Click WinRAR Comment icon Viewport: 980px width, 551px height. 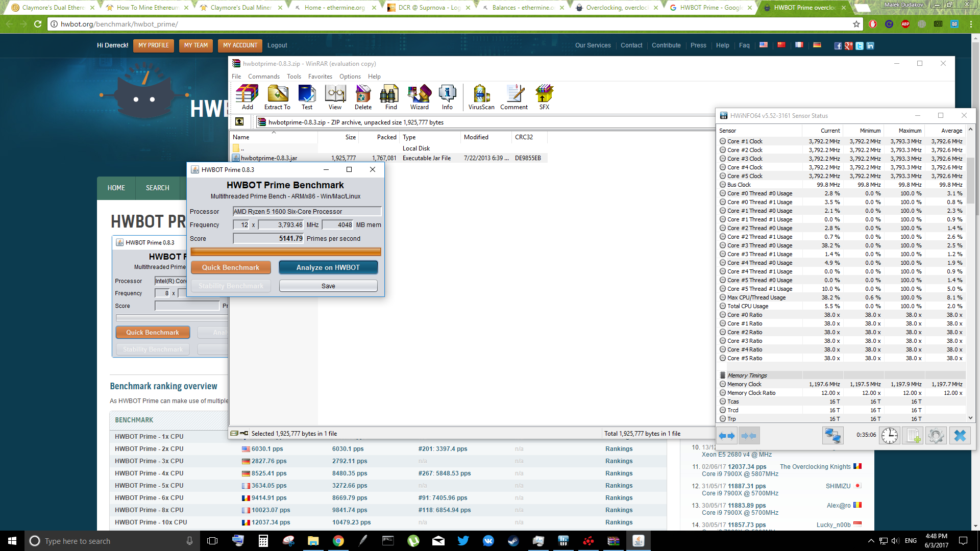click(514, 97)
